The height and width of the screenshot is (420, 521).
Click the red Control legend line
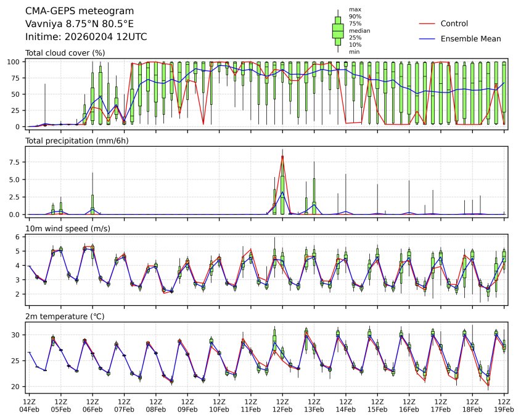point(427,23)
